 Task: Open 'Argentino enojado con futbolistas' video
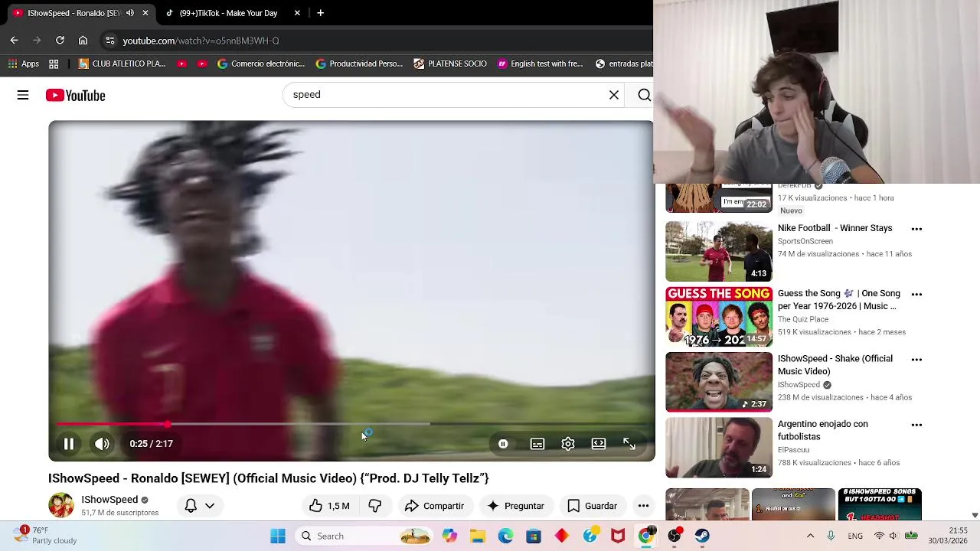823,430
